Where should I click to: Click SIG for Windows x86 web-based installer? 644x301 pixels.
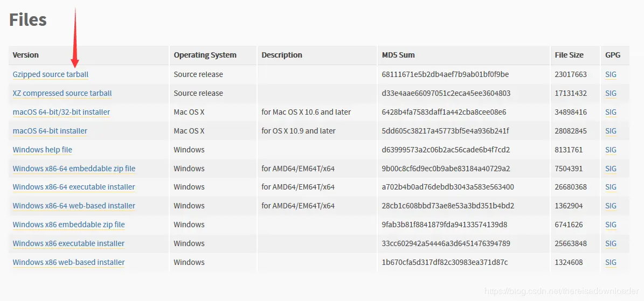click(611, 262)
